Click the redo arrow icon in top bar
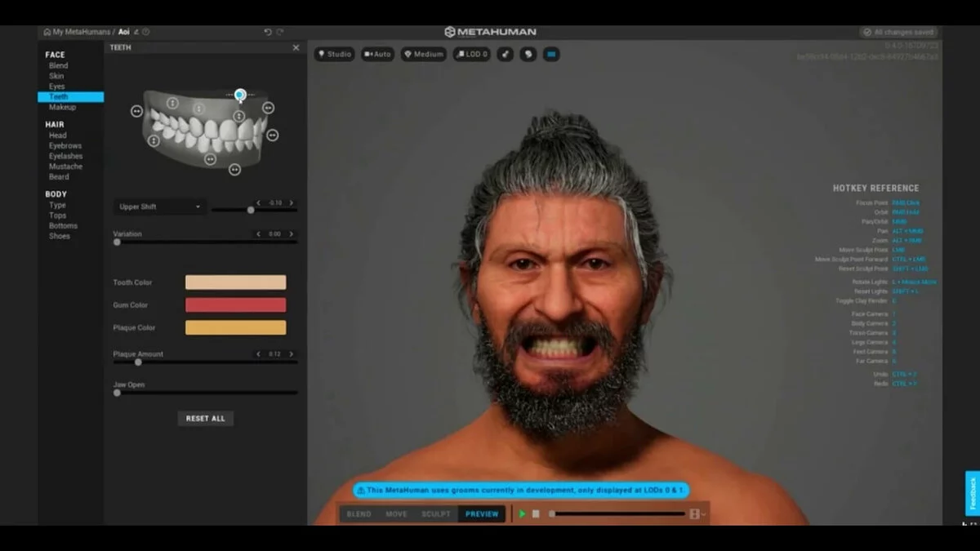Image resolution: width=980 pixels, height=551 pixels. (280, 32)
